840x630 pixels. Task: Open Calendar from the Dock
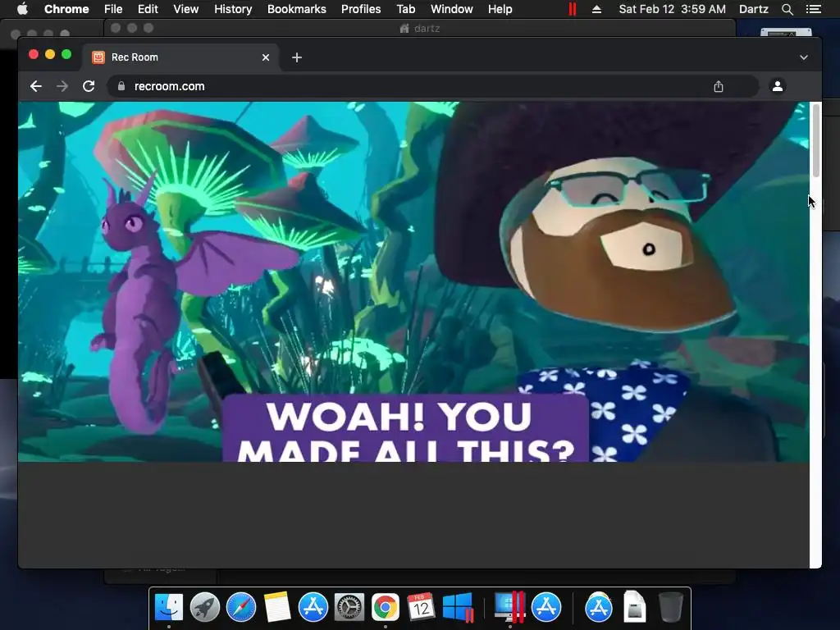(x=421, y=607)
